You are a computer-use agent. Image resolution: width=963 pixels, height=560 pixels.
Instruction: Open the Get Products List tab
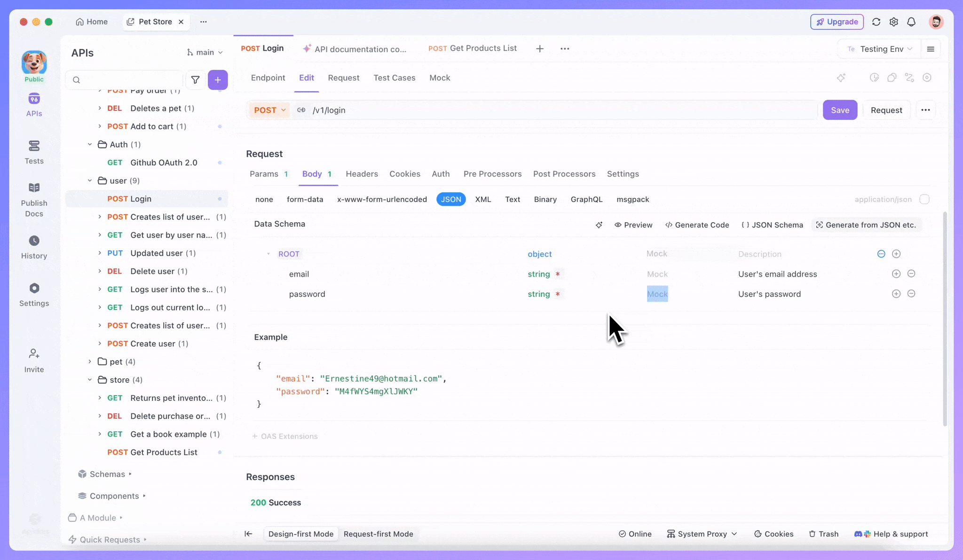[x=473, y=48]
